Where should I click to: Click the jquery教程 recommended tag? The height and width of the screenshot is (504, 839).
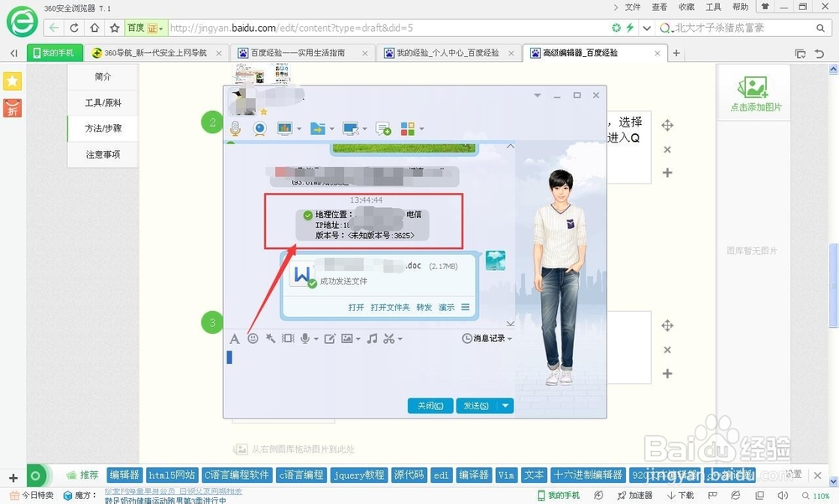358,475
